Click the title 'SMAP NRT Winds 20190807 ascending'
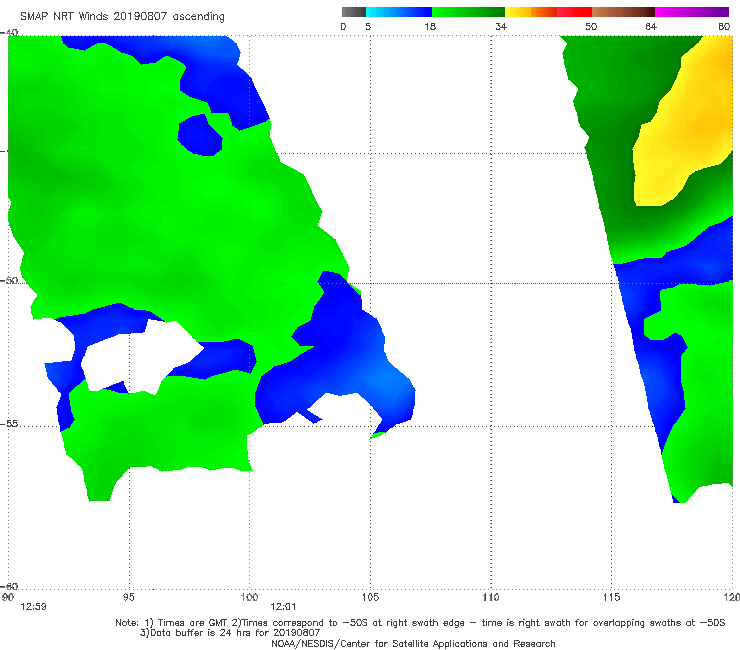This screenshot has height=650, width=740. point(122,16)
